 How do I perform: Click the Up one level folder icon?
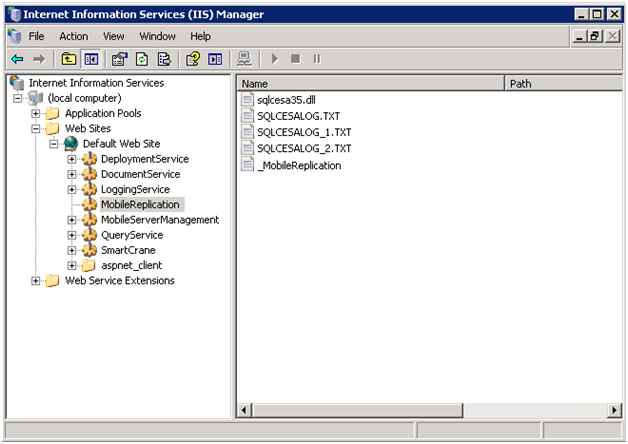tap(68, 59)
